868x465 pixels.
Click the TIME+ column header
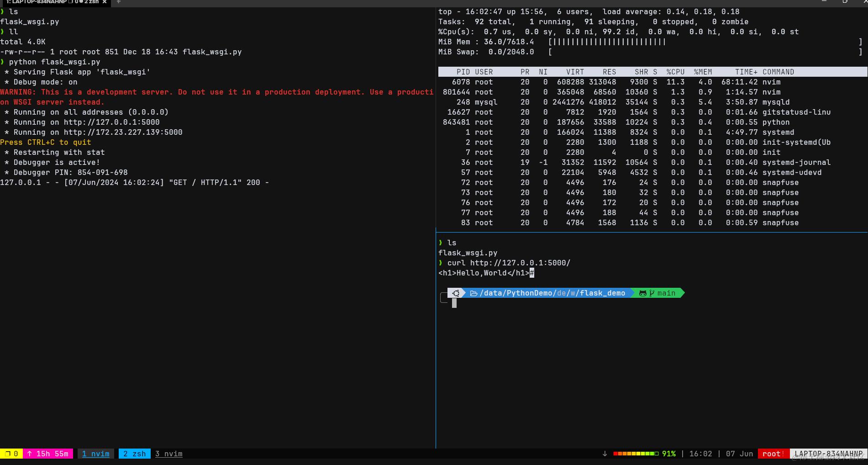[746, 72]
